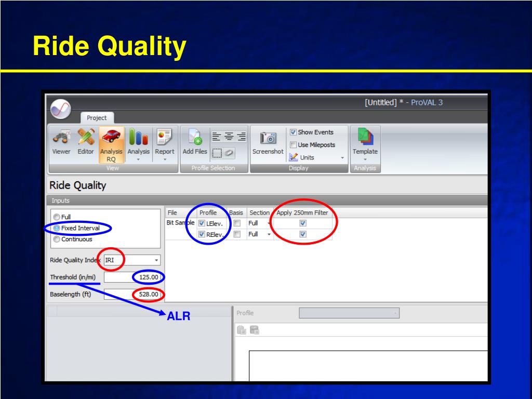Viewport: 532px width, 399px height.
Task: Uncheck the RElev. profile checkbox
Action: 202,234
